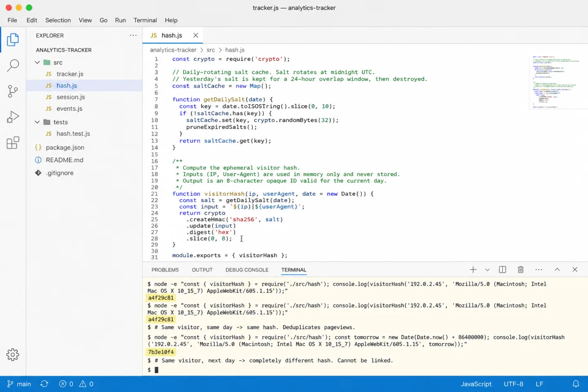Open Run and Debug view icon
This screenshot has width=588, height=392.
(13, 117)
